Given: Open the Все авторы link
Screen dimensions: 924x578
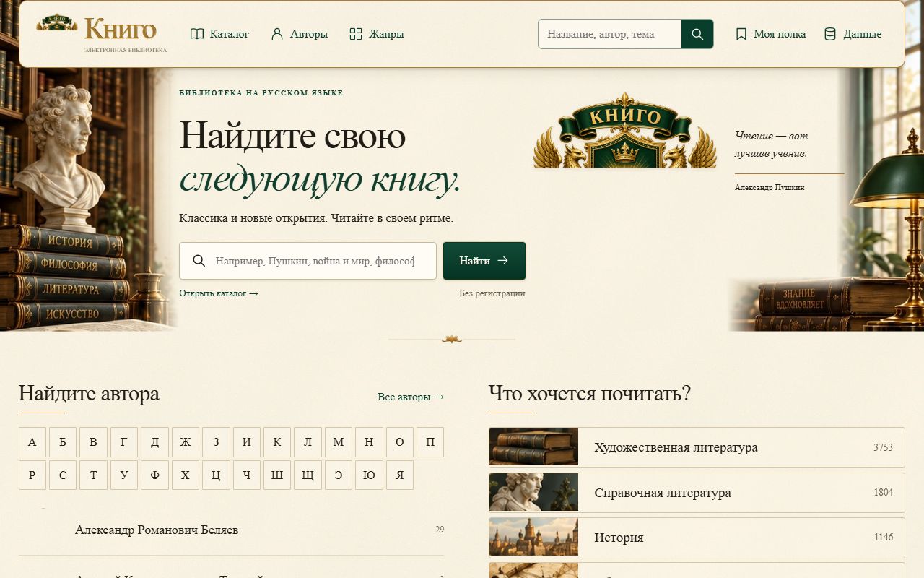Looking at the screenshot, I should (411, 397).
